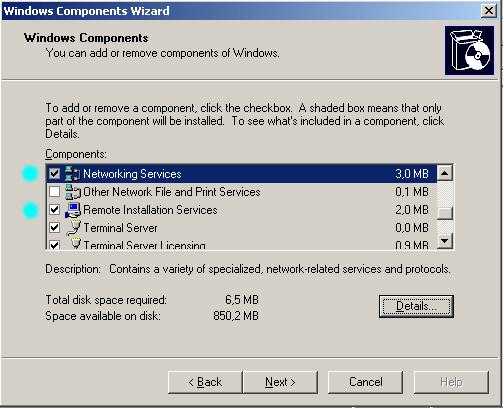The height and width of the screenshot is (408, 503).
Task: Close the wizard with the X button
Action: tap(489, 11)
